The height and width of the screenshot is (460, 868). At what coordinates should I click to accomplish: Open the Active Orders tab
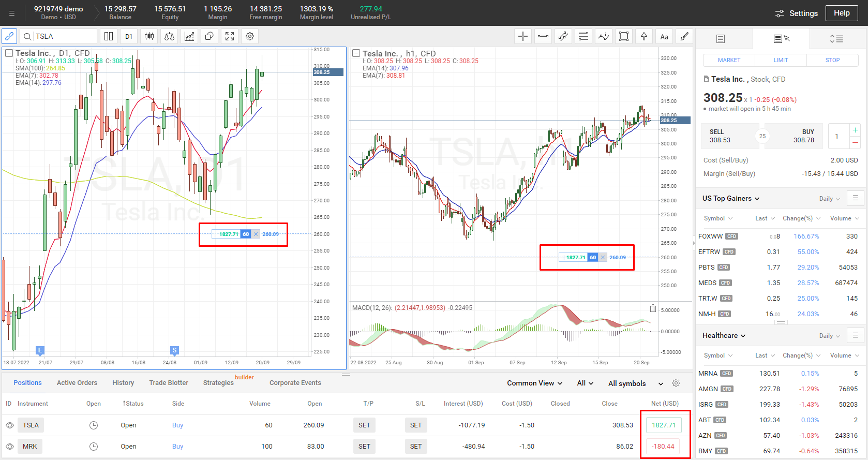point(77,383)
